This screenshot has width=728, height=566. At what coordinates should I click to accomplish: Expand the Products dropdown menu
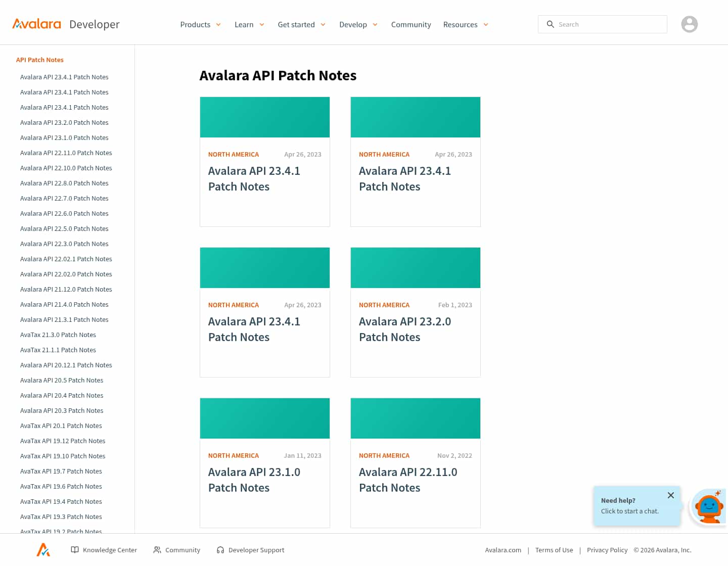coord(200,24)
